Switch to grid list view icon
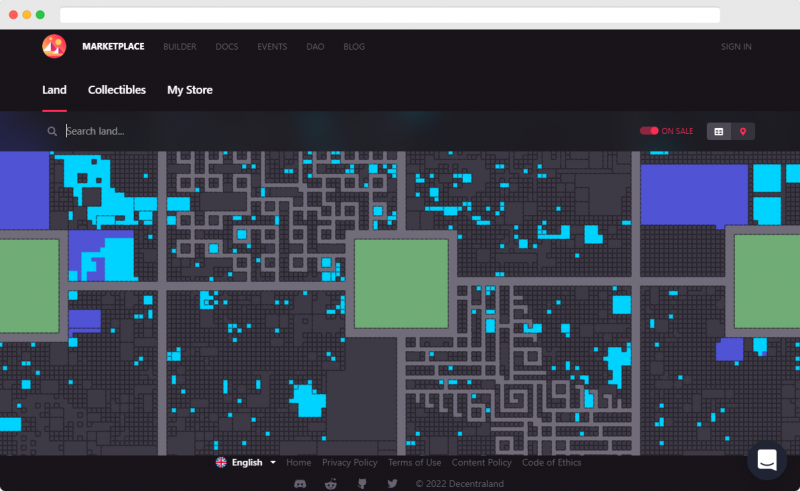 pos(718,131)
